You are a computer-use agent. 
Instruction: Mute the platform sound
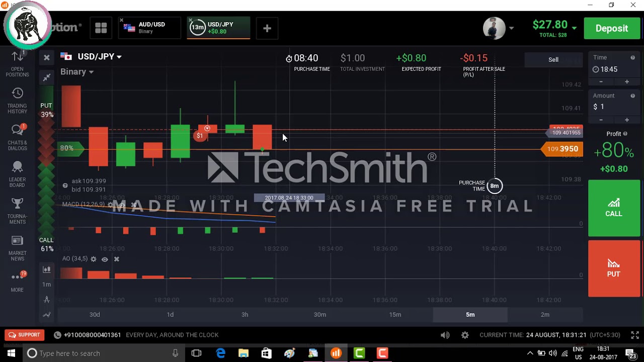pyautogui.click(x=445, y=335)
